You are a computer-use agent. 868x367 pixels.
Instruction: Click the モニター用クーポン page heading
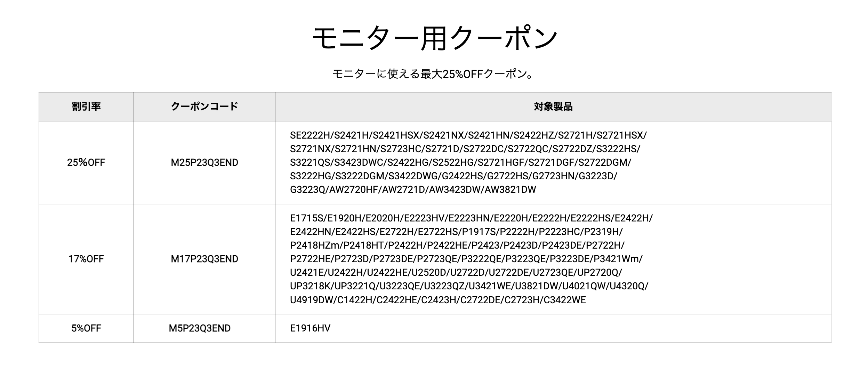pos(435,38)
